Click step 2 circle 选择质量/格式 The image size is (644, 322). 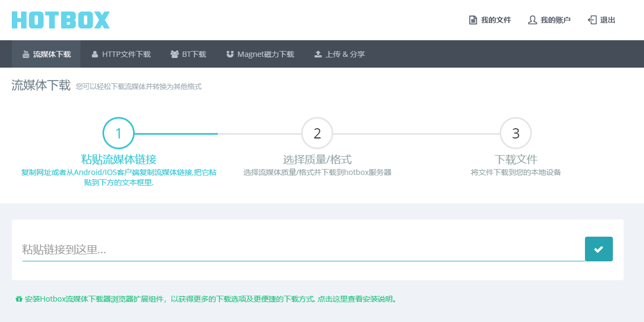[x=317, y=133]
